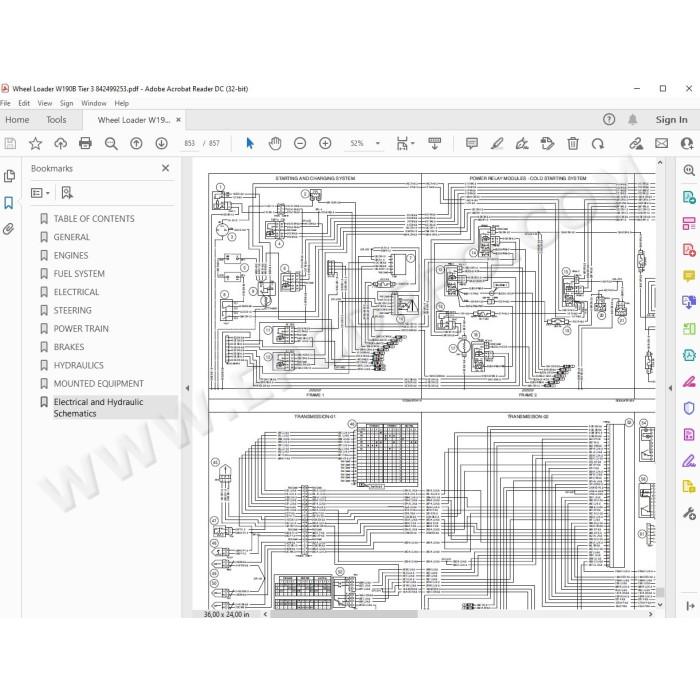The width and height of the screenshot is (700, 700).
Task: Add a sticky note comment
Action: 472,143
